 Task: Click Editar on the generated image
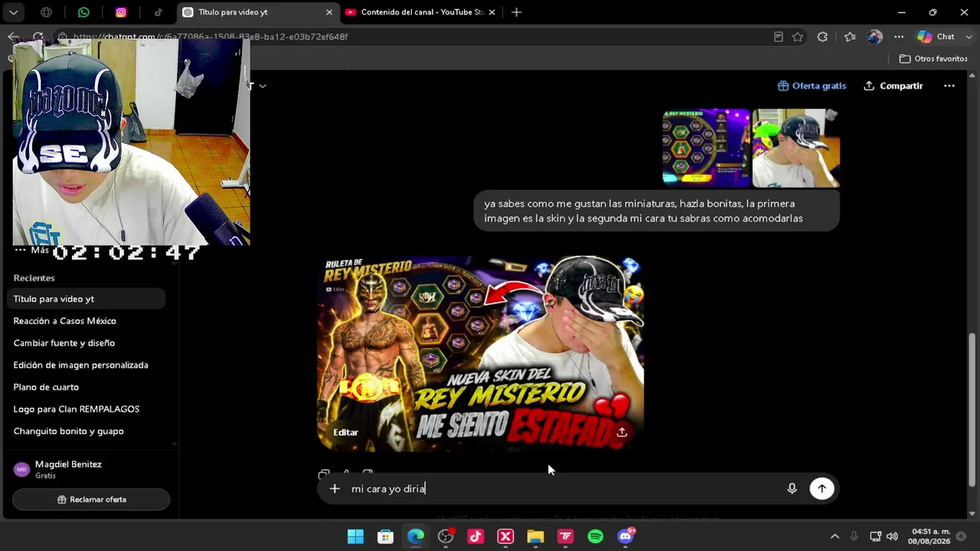point(345,432)
